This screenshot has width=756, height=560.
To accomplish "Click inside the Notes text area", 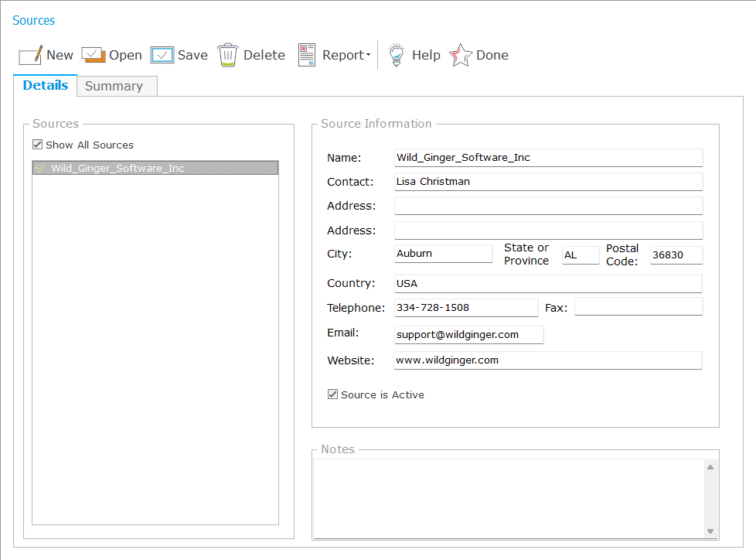I will click(x=509, y=499).
